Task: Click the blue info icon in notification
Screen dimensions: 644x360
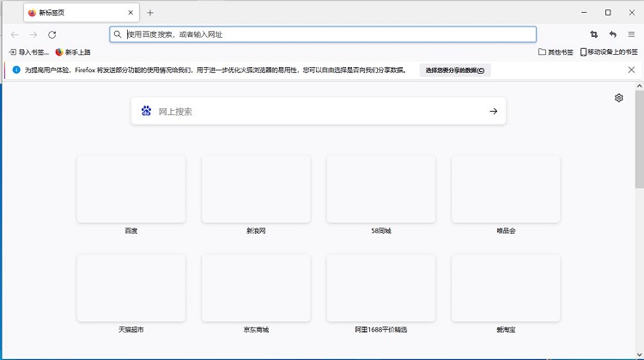Action: [x=16, y=70]
